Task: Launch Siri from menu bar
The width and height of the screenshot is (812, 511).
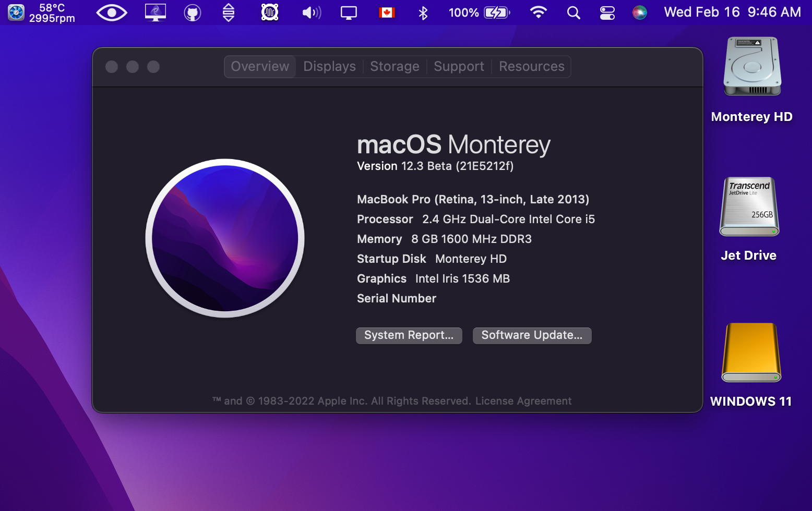Action: click(640, 13)
